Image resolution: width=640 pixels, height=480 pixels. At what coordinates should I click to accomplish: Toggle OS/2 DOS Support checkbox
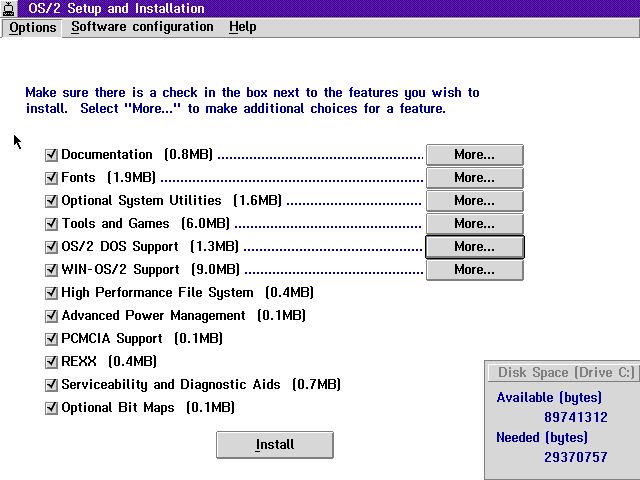pyautogui.click(x=51, y=247)
